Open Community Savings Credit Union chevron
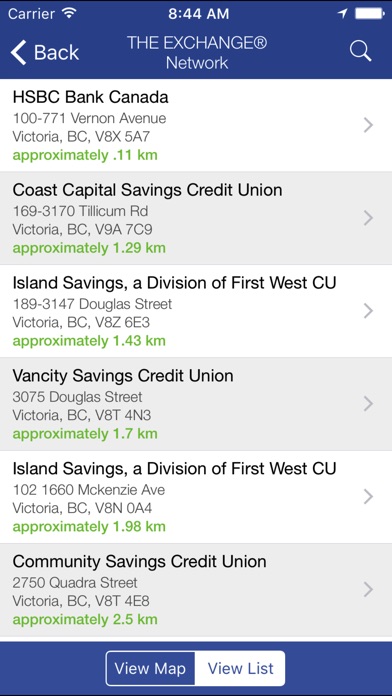This screenshot has width=392, height=696. point(368,589)
